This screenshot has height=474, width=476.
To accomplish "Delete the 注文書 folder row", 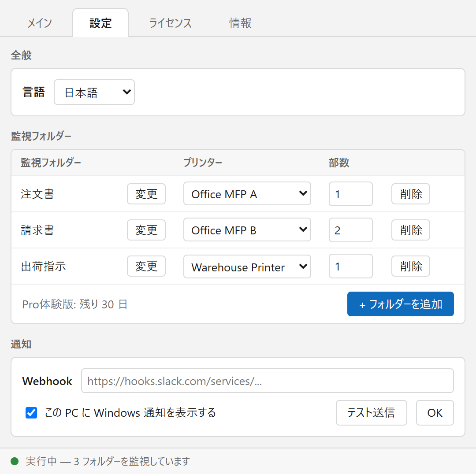I will (x=411, y=194).
